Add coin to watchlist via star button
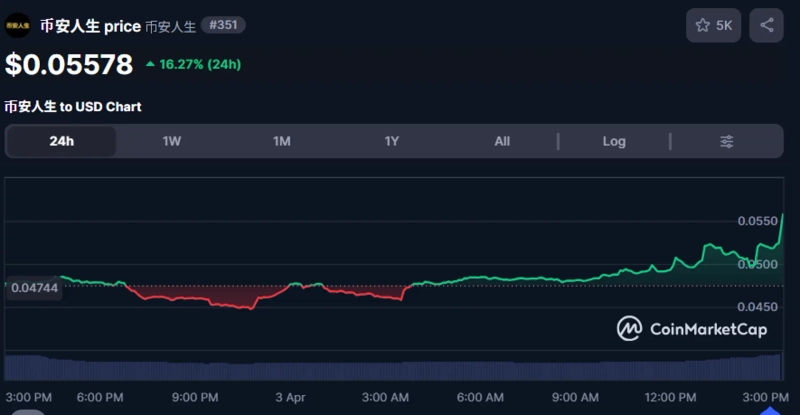Screen dimensions: 800x415 [713, 25]
